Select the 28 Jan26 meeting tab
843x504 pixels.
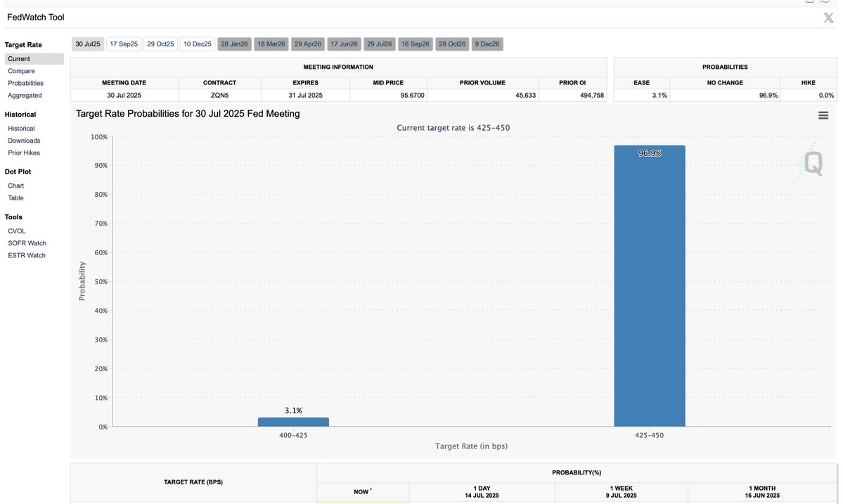click(x=234, y=44)
